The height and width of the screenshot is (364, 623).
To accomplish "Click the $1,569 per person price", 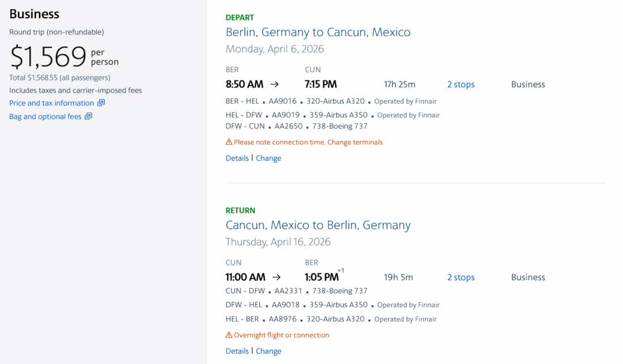I will pos(48,57).
